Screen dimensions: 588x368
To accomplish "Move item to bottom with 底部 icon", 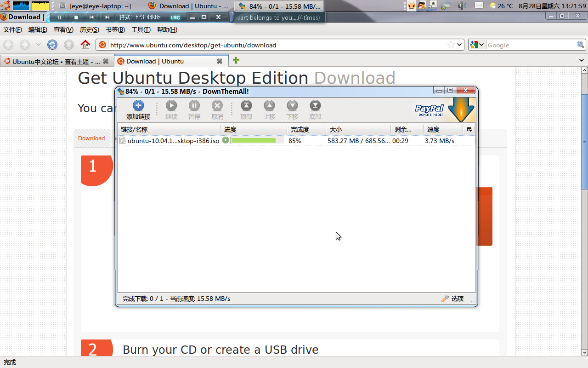I will coord(315,106).
